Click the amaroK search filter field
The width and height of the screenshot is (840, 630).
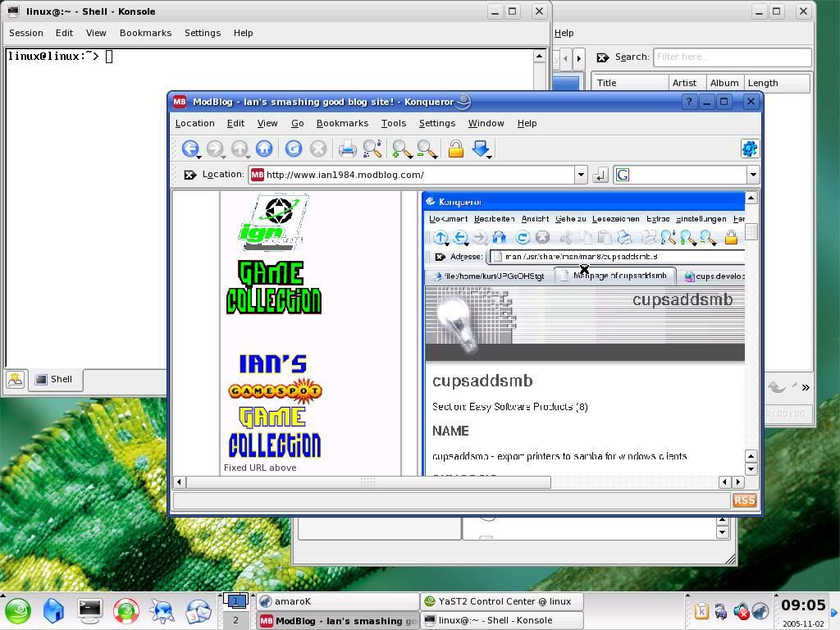coord(733,57)
